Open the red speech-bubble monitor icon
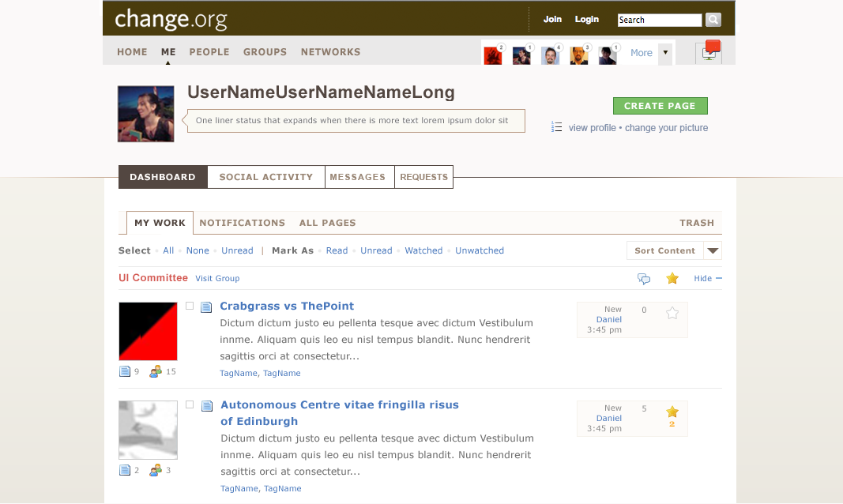 pos(709,51)
